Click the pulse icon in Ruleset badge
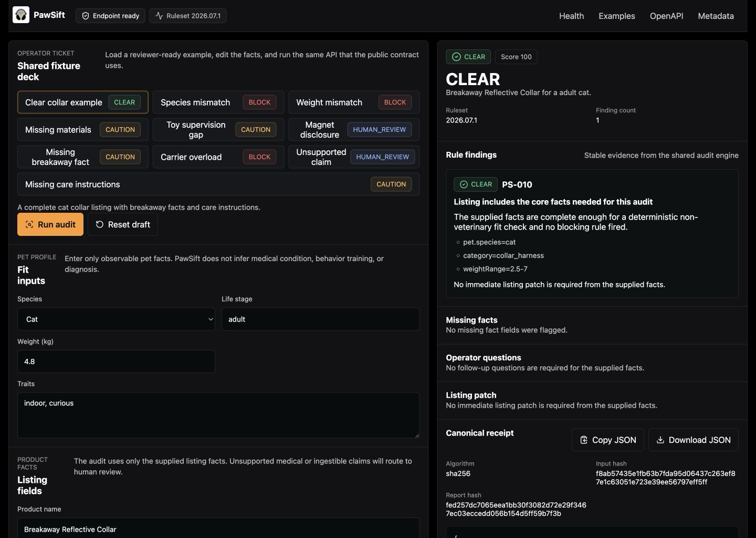Image resolution: width=756 pixels, height=538 pixels. point(159,16)
